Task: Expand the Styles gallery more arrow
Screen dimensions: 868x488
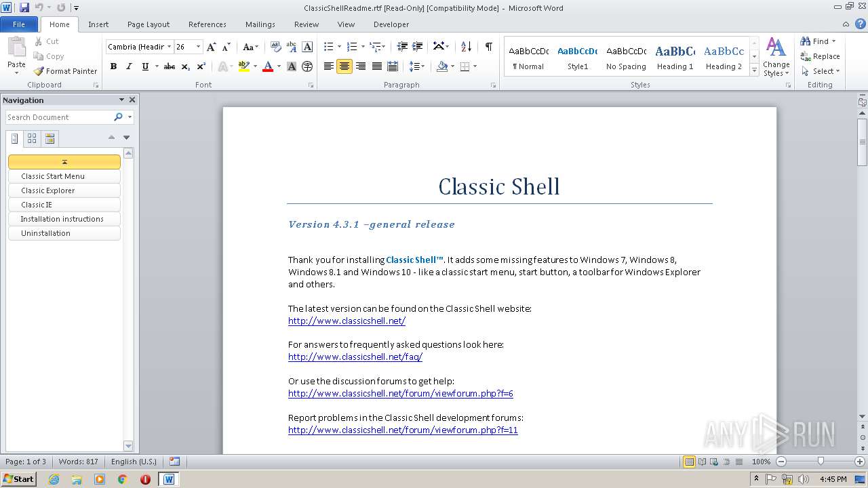Action: 755,70
